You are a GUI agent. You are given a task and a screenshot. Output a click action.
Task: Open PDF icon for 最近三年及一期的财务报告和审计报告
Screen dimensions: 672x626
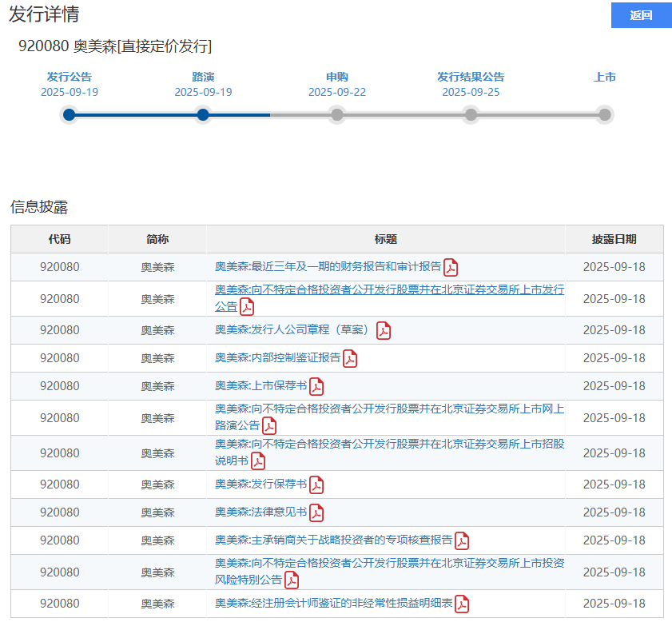click(451, 268)
